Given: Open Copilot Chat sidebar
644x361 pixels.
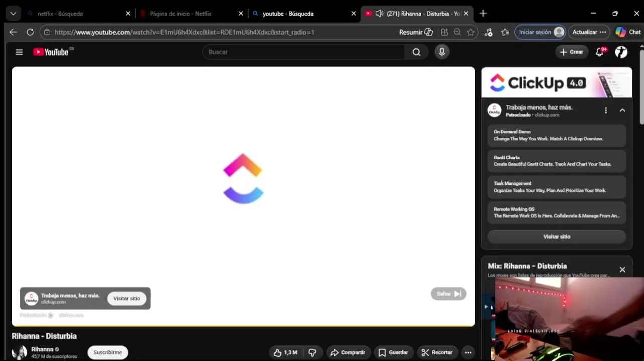Looking at the screenshot, I should pos(628,32).
